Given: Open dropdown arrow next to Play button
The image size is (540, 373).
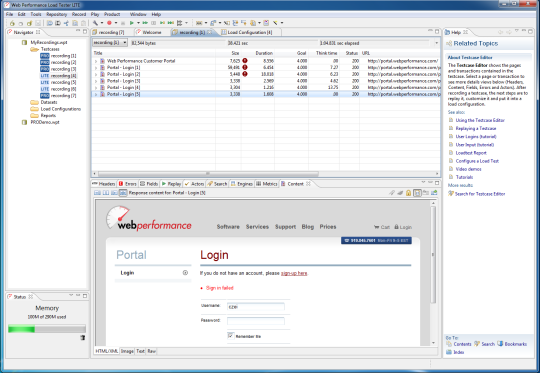Looking at the screenshot, I should pyautogui.click(x=138, y=23).
